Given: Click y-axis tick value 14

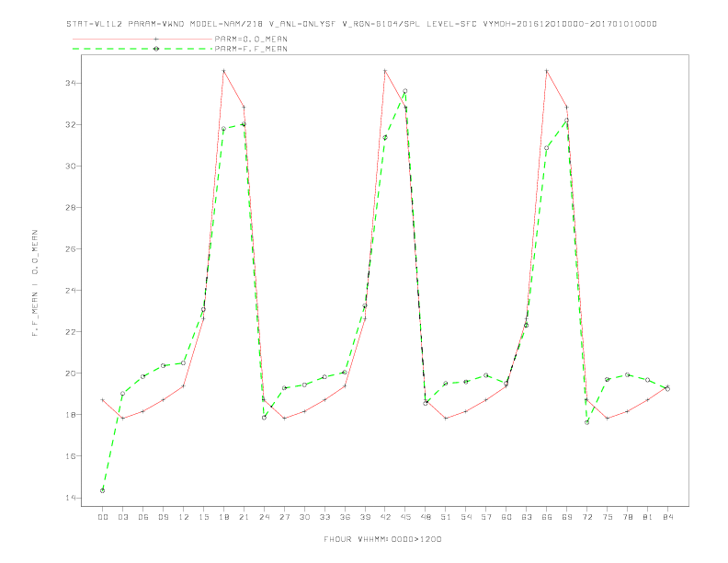Looking at the screenshot, I should (x=71, y=498).
